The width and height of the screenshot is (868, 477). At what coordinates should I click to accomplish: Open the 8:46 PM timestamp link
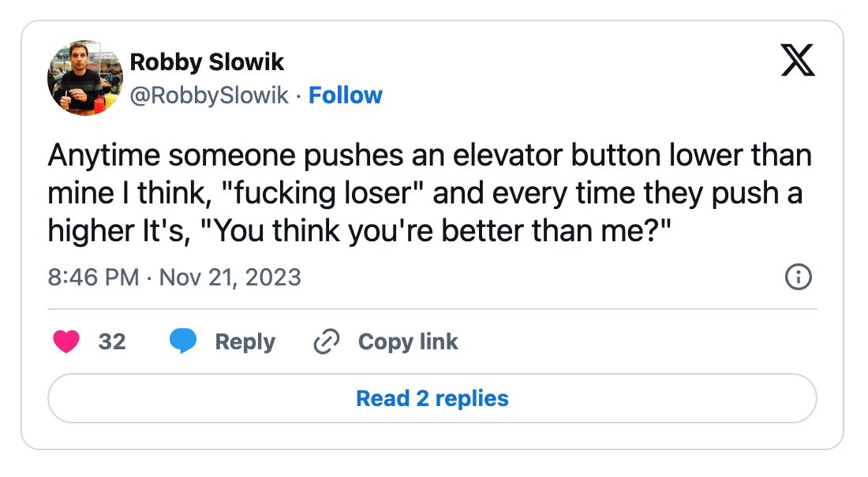point(93,278)
